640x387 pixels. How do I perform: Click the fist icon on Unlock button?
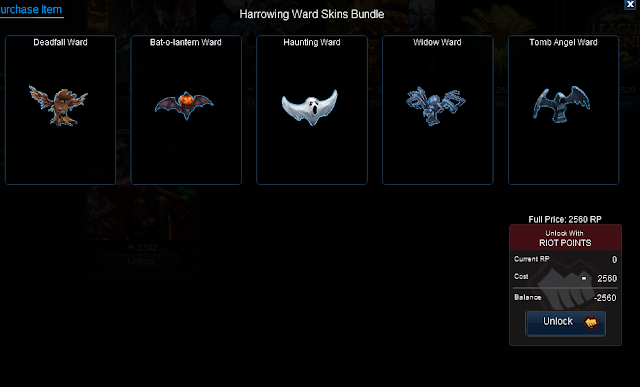[591, 323]
